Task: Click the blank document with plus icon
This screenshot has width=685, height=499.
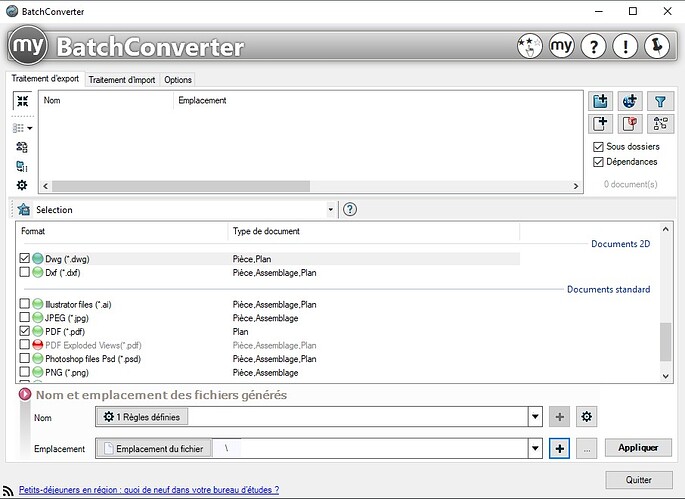Action: [x=600, y=124]
